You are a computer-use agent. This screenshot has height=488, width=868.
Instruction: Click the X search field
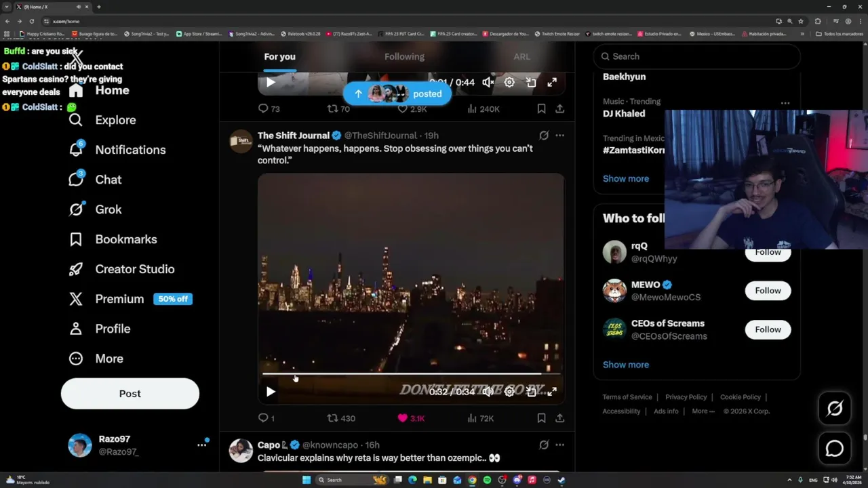tap(697, 56)
